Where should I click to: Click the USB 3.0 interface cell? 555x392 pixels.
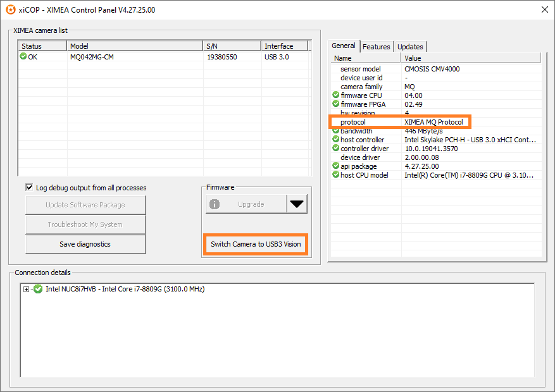pyautogui.click(x=277, y=57)
